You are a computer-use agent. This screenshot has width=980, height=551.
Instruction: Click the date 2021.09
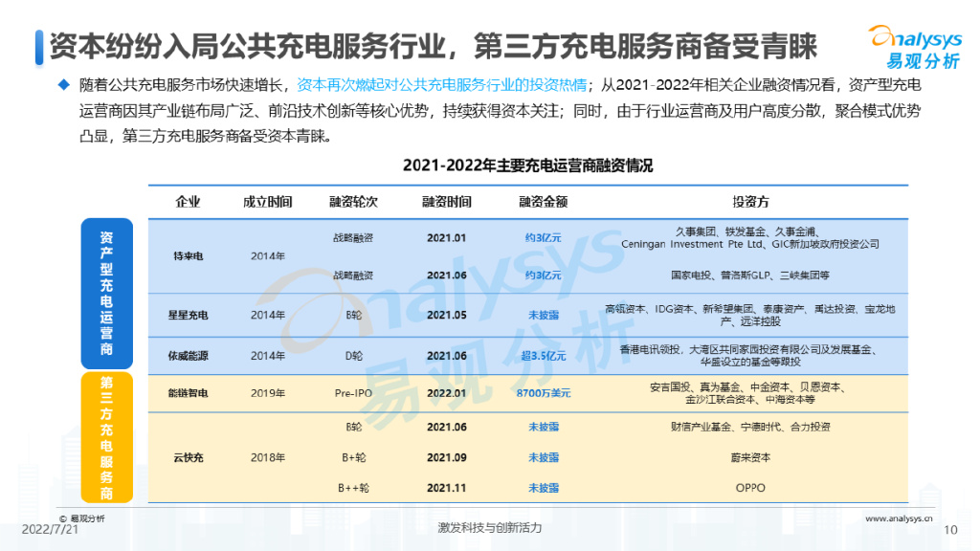click(x=446, y=457)
